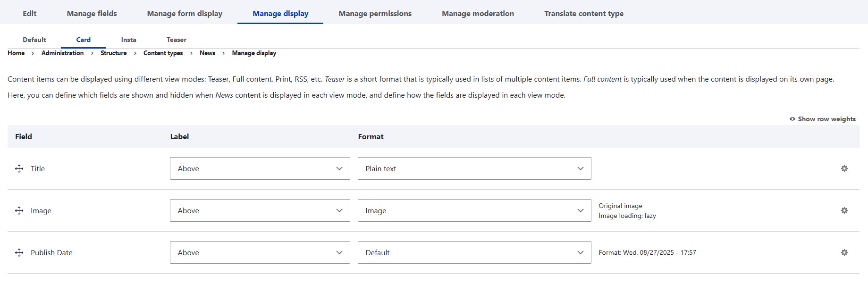Expand the Image format dropdown
868x284 pixels.
pyautogui.click(x=474, y=210)
